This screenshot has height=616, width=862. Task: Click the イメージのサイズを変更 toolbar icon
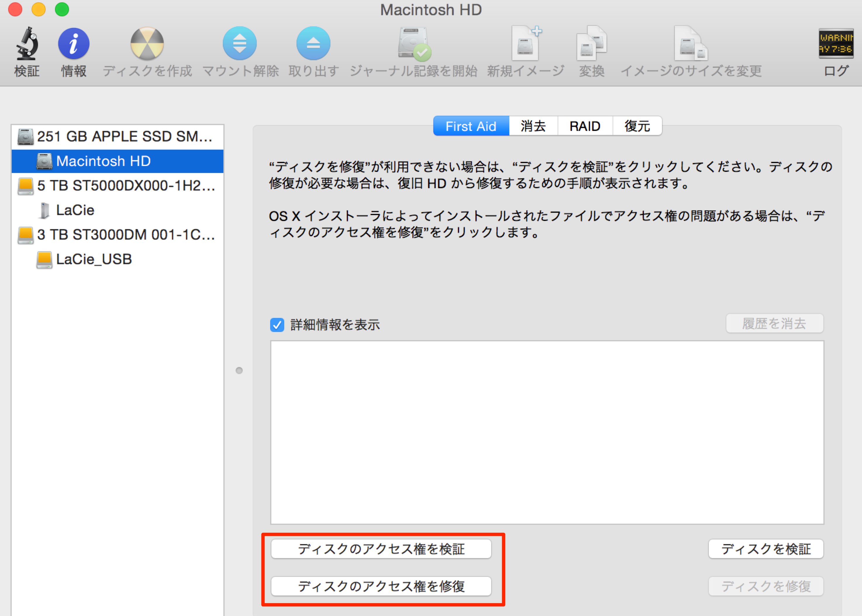point(691,43)
